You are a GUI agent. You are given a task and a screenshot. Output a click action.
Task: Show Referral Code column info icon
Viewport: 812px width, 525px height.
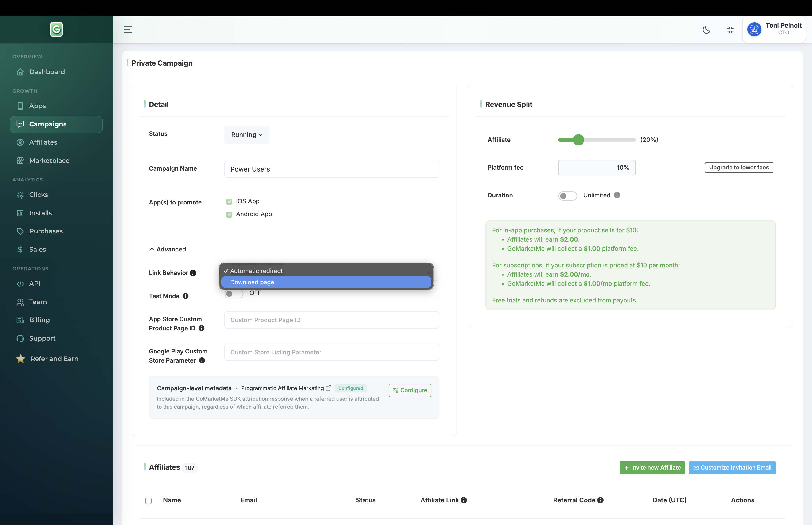(600, 500)
